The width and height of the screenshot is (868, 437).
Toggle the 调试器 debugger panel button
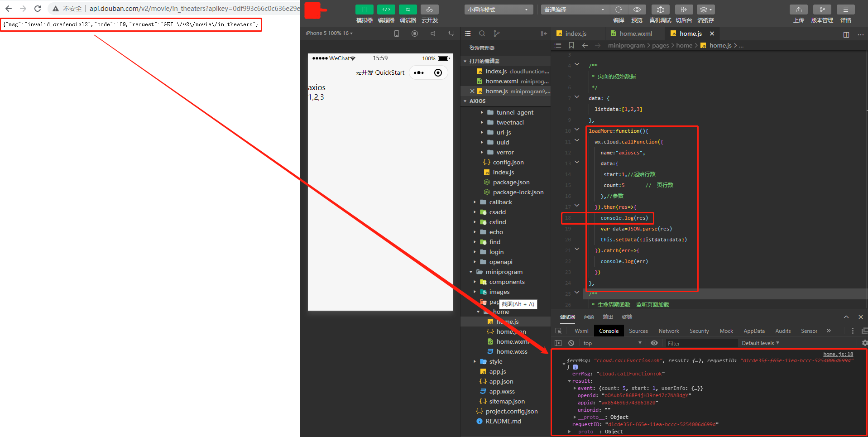(408, 10)
